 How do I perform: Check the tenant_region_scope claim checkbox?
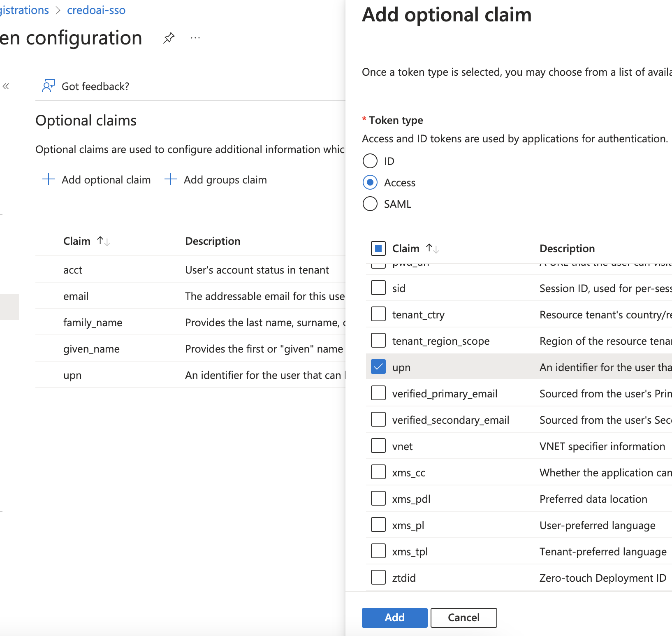point(378,340)
